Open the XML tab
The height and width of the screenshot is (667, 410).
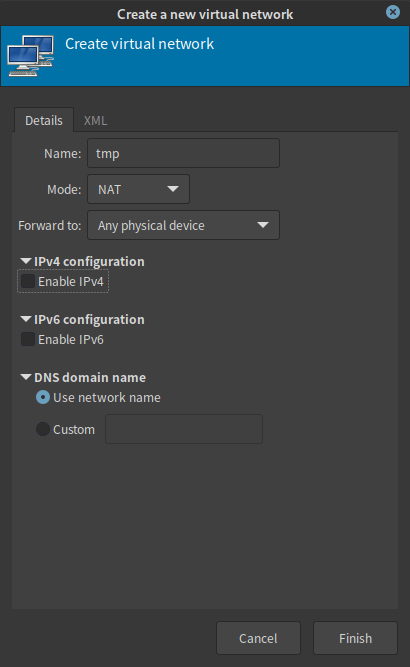pyautogui.click(x=95, y=120)
